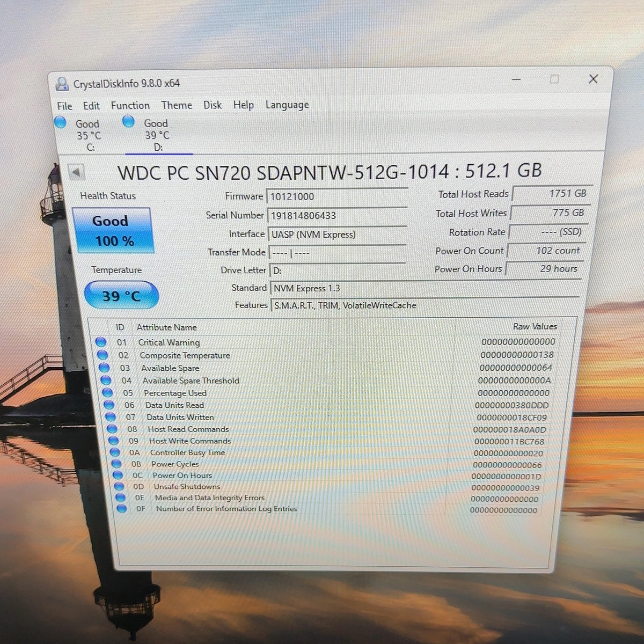Select the Unsafe Shutdowns attribute name
The image size is (644, 644).
[x=187, y=487]
